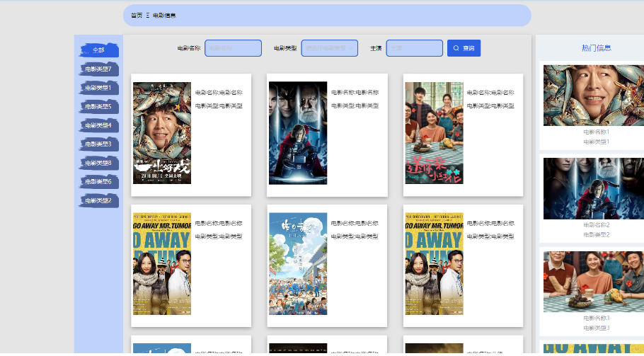This screenshot has height=356, width=644.
Task: Open the 电影类型5 sidebar category
Action: (98, 107)
